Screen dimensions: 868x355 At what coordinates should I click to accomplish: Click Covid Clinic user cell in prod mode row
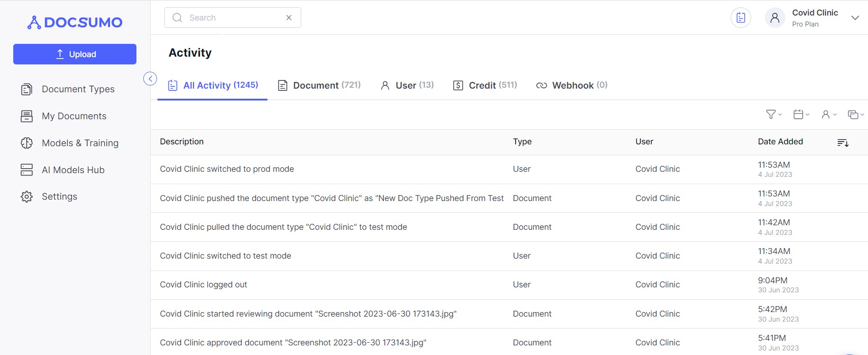[658, 169]
